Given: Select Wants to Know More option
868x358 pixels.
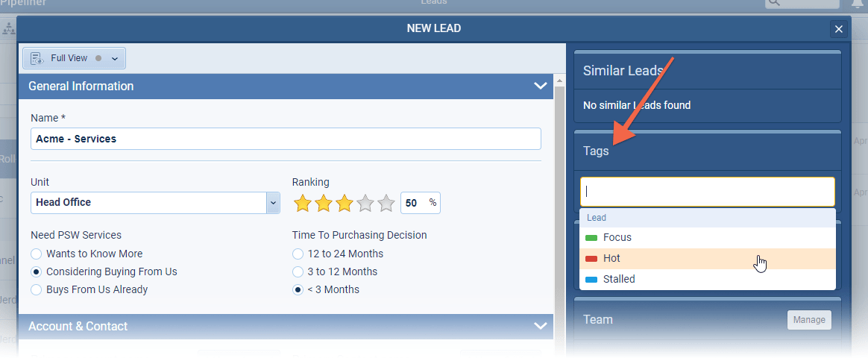Looking at the screenshot, I should point(37,254).
